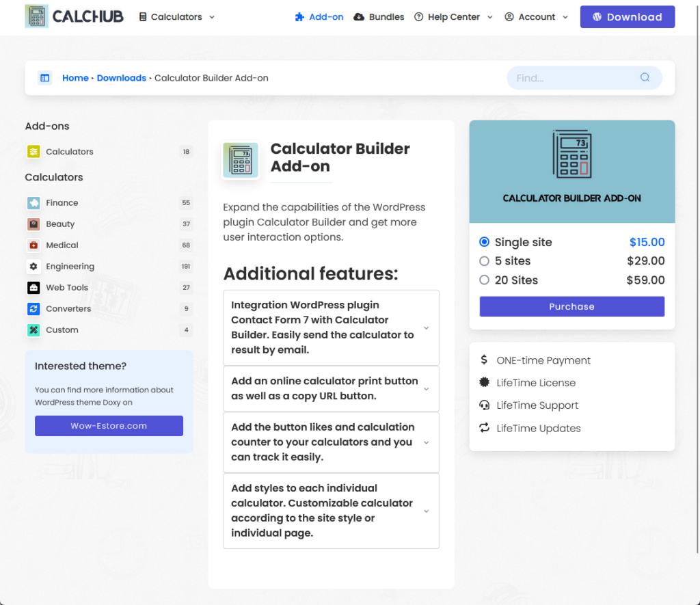Click the Wow-Estore.com button
This screenshot has width=700, height=605.
click(109, 426)
